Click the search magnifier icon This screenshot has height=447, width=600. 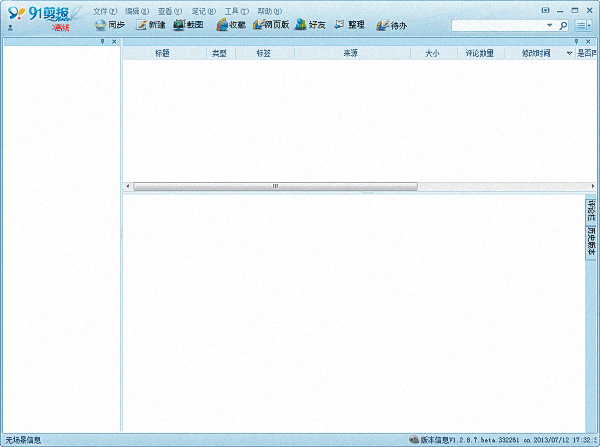tap(563, 26)
